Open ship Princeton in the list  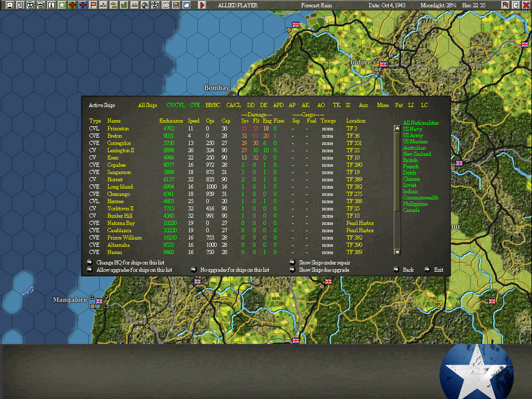click(x=118, y=129)
